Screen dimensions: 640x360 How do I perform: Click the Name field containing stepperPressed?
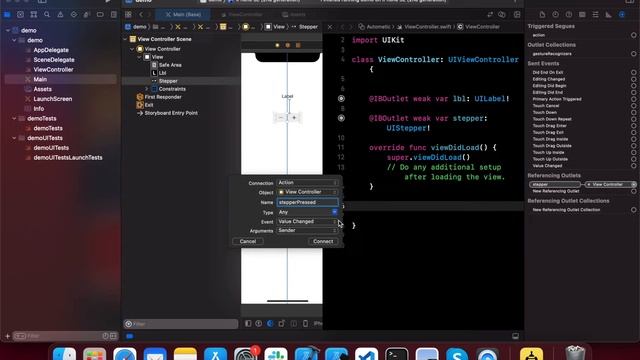307,202
